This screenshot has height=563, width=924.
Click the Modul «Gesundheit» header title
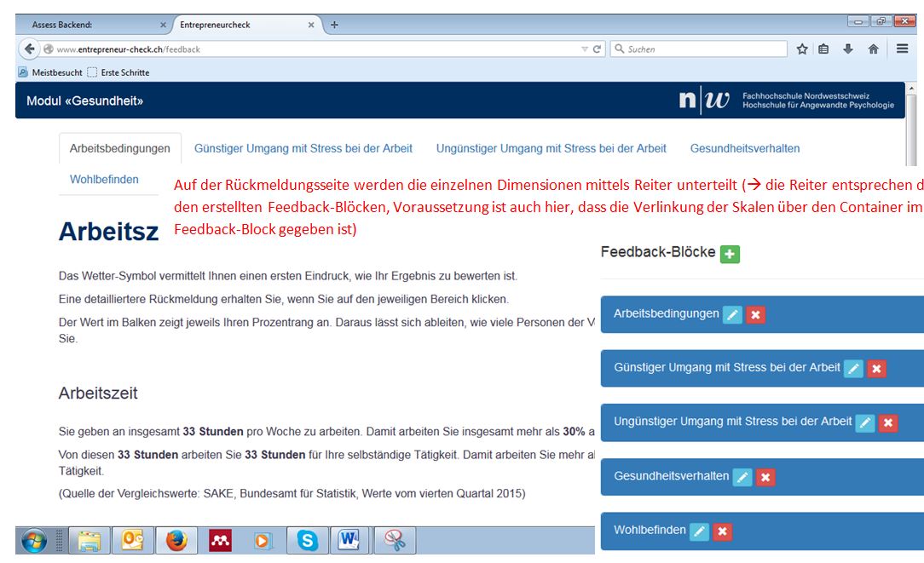pyautogui.click(x=85, y=101)
